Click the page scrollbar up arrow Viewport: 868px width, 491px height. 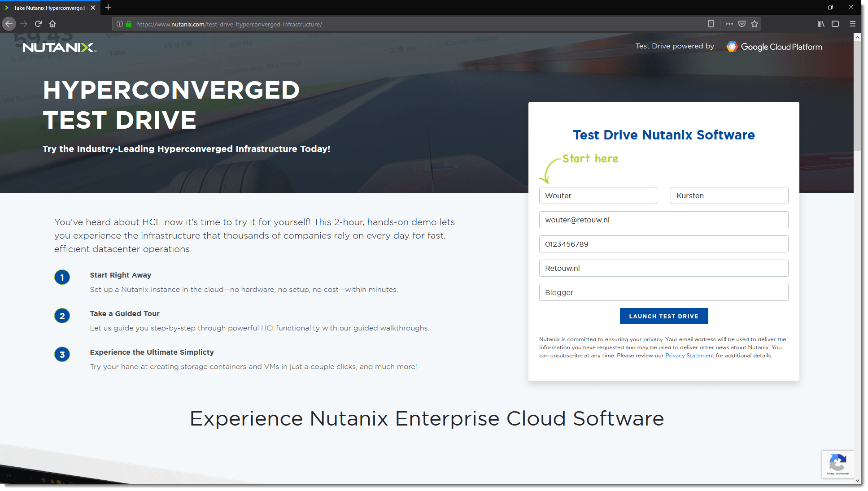[858, 37]
